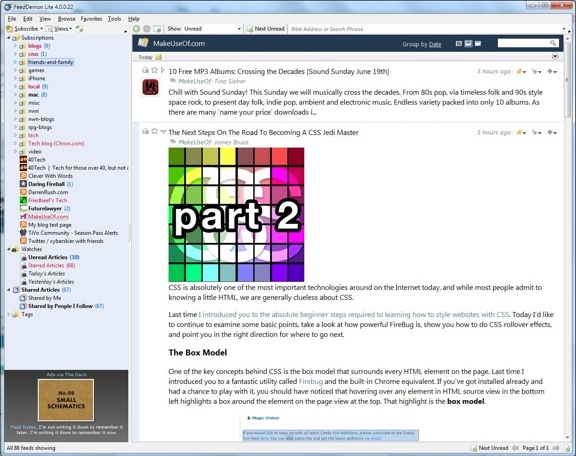Open share menu for MP3 Albums article
Viewport: 576px width, 456px height.
click(521, 72)
